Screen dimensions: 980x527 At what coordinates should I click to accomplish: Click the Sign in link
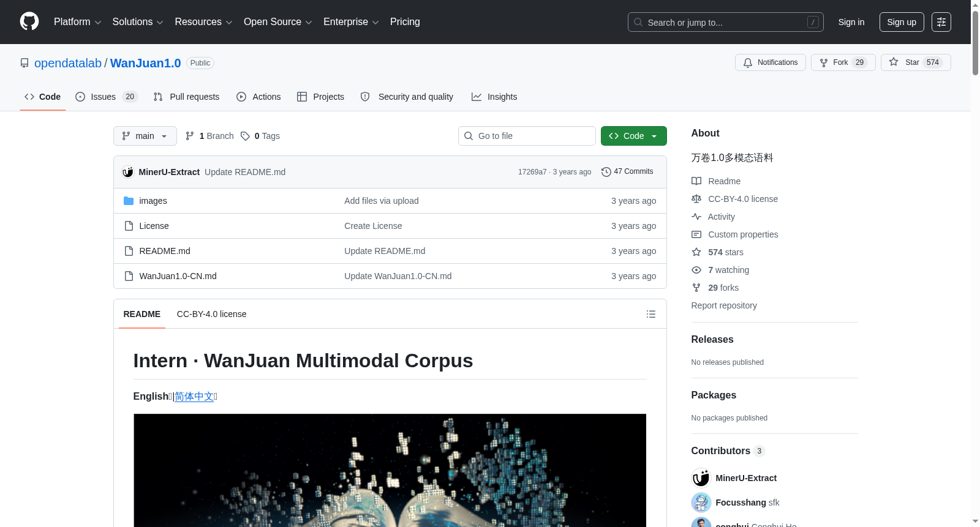tap(851, 22)
